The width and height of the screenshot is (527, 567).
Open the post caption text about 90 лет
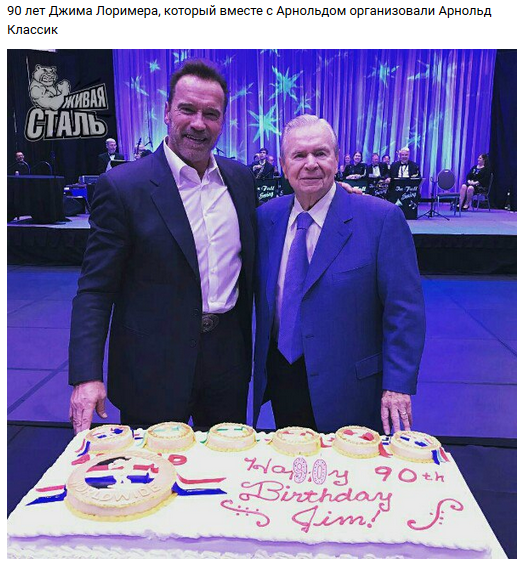[249, 20]
